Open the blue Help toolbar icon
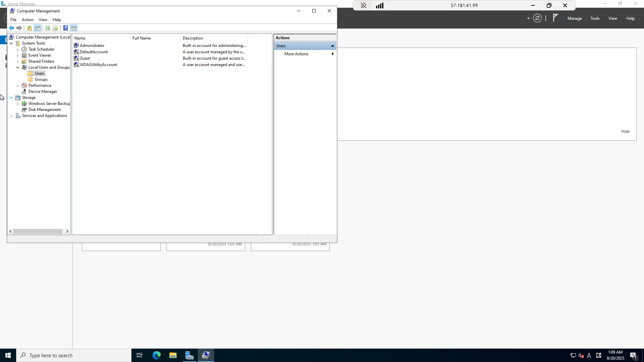 click(x=66, y=28)
